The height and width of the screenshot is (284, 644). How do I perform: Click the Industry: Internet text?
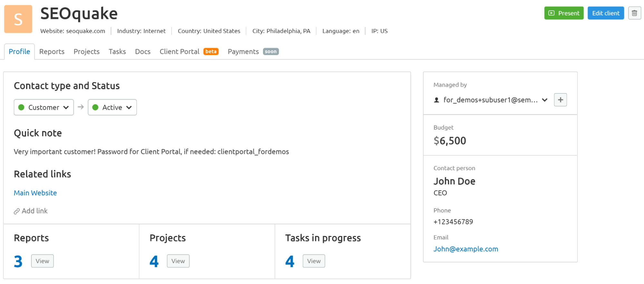(141, 31)
